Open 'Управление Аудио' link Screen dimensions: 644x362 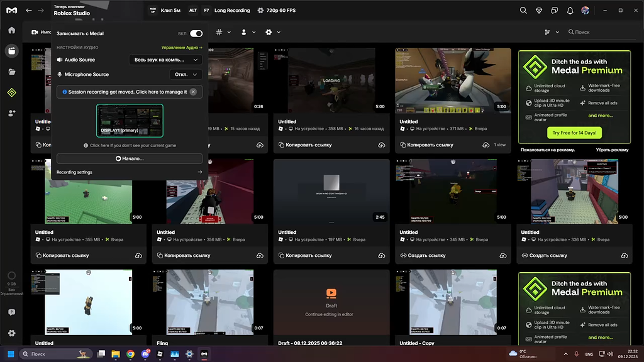click(181, 48)
